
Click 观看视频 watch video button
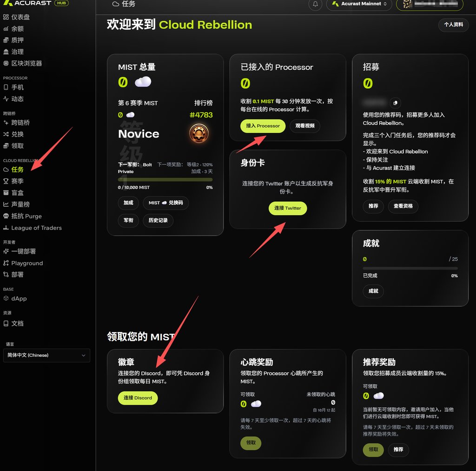tap(305, 126)
